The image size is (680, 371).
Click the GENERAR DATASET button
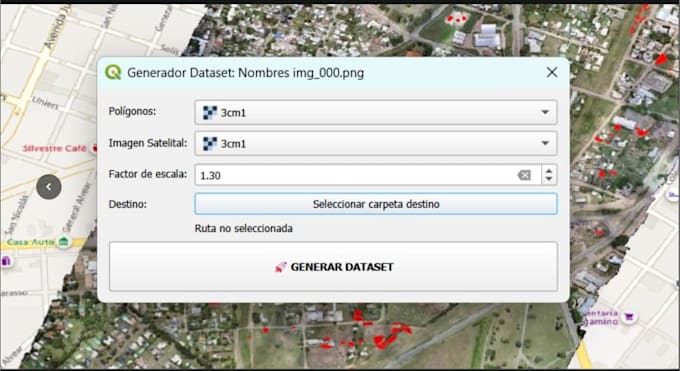click(333, 267)
